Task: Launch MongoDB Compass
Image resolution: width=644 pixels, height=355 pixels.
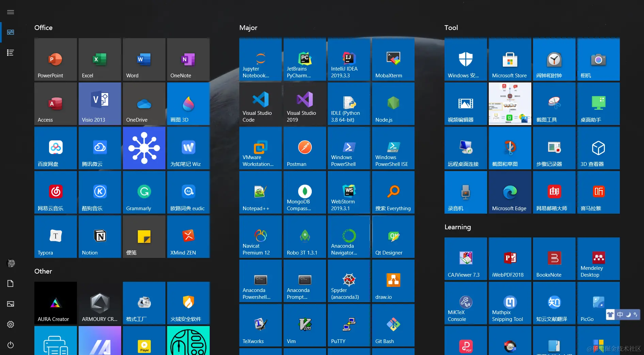Action: 305,192
